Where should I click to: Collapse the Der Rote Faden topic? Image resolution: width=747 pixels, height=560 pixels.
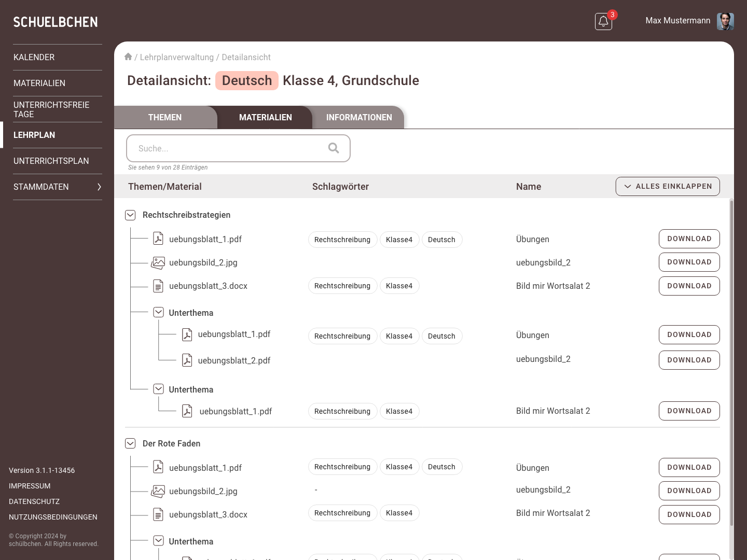point(130,443)
